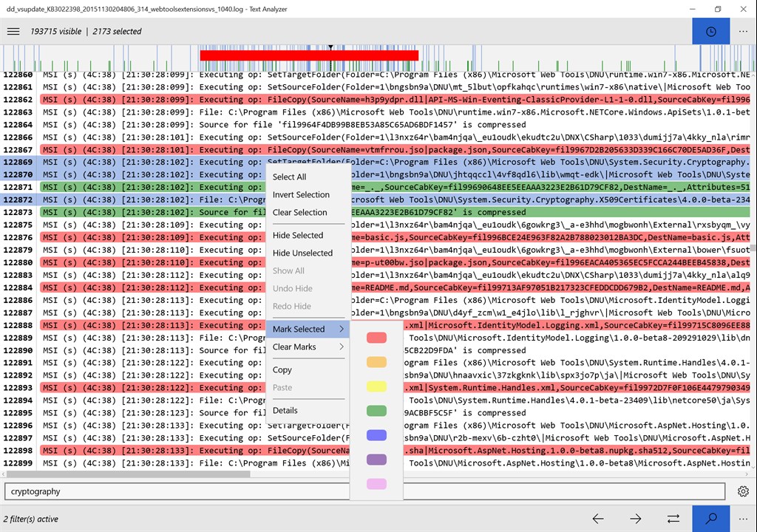The width and height of the screenshot is (757, 532).
Task: Go to next match arrow
Action: coord(635,519)
